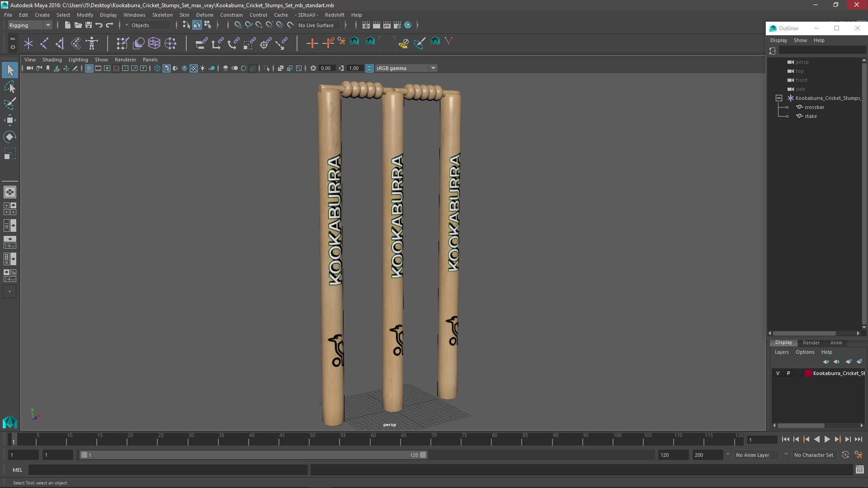Toggle textured display checker button
This screenshot has width=868, height=488.
click(193, 68)
